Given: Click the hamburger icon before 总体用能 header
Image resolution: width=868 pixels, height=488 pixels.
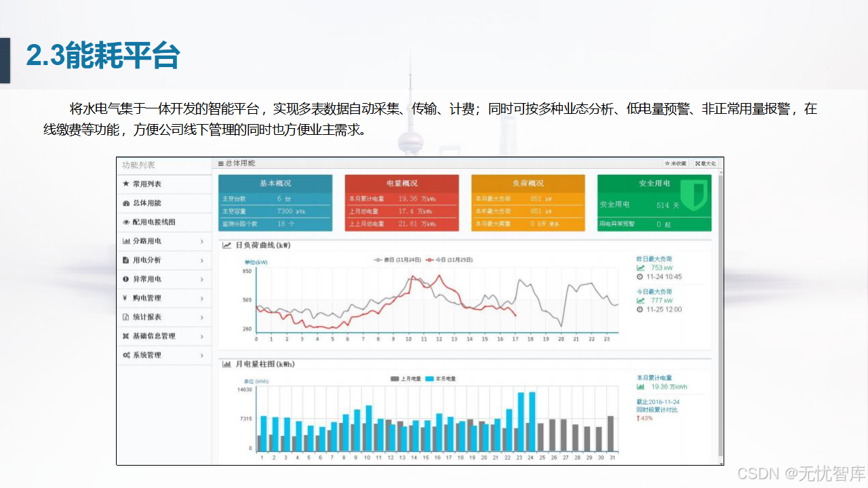Looking at the screenshot, I should point(221,163).
